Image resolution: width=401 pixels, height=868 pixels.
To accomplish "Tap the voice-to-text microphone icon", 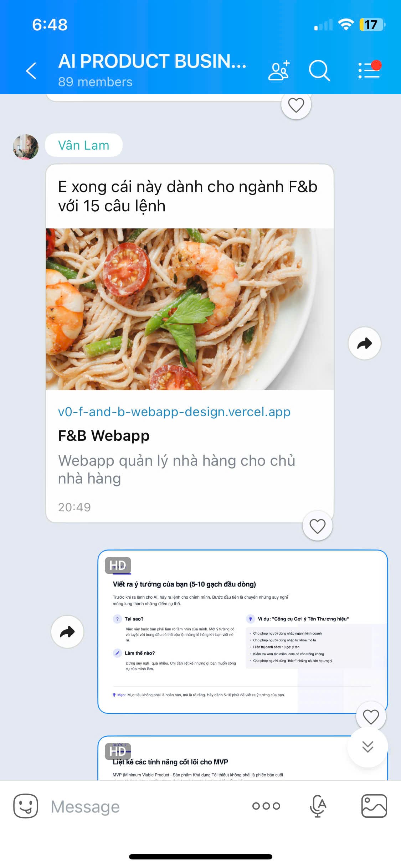I will 318,806.
